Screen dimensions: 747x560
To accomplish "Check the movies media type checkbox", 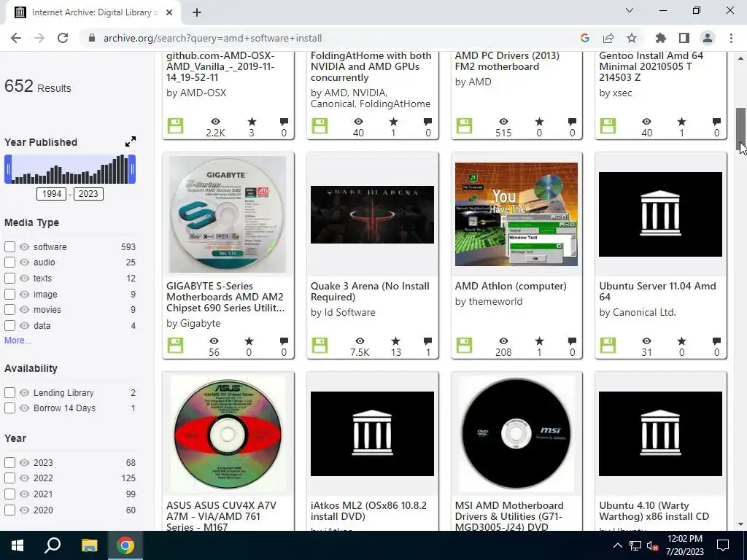I will tap(9, 309).
